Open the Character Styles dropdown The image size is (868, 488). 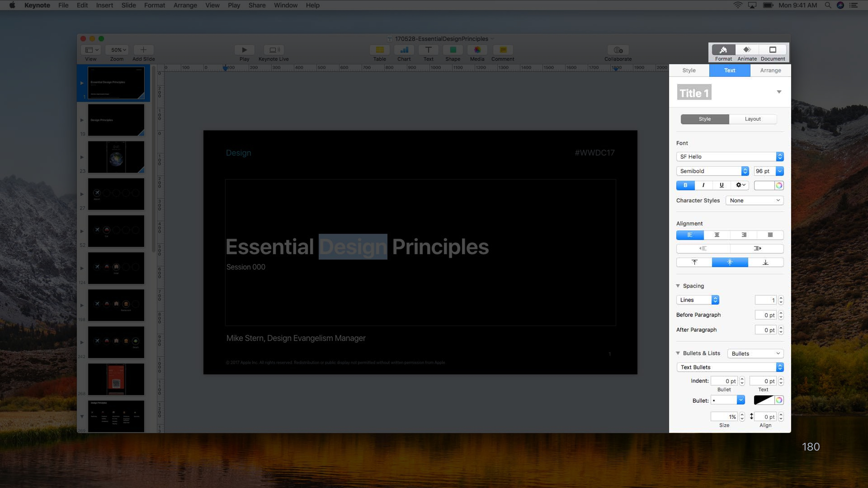[x=755, y=200]
